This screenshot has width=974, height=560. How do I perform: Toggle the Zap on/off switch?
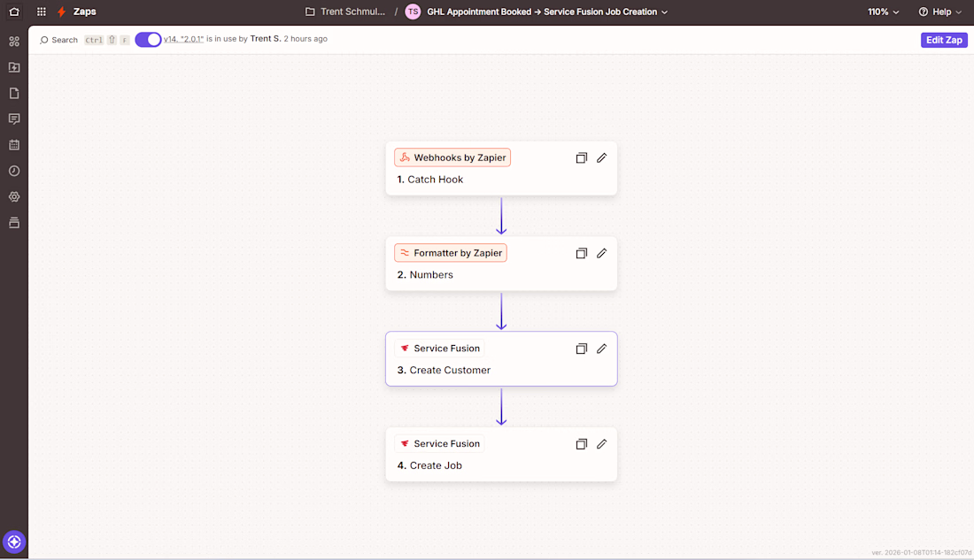click(148, 39)
